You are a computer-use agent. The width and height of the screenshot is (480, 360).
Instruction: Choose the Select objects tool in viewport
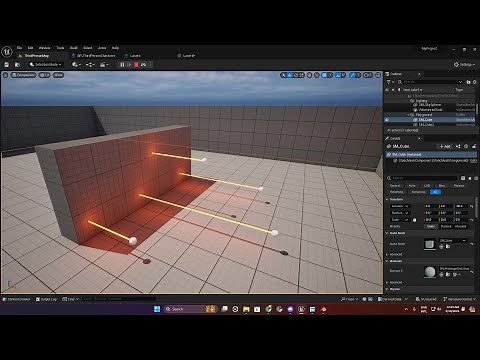click(284, 75)
